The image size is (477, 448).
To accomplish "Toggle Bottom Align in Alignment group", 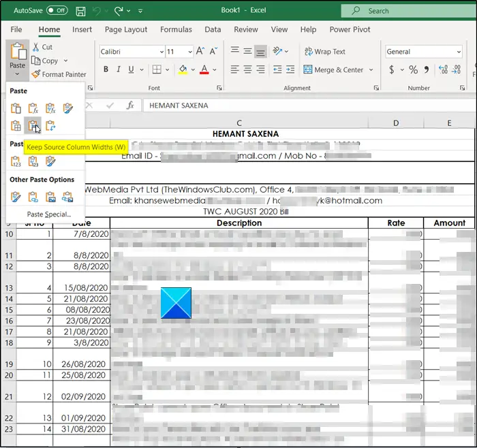I will [260, 51].
